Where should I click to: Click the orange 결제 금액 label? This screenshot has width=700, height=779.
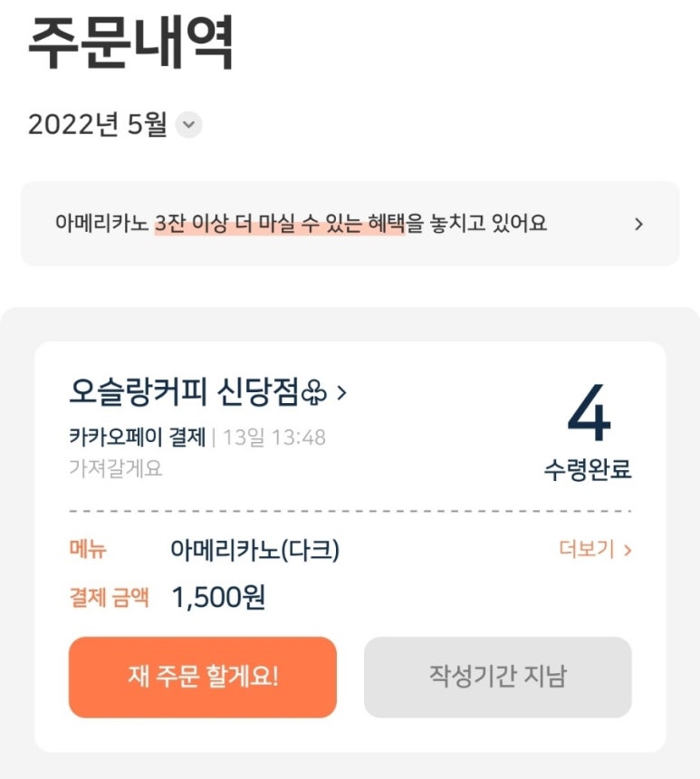109,598
